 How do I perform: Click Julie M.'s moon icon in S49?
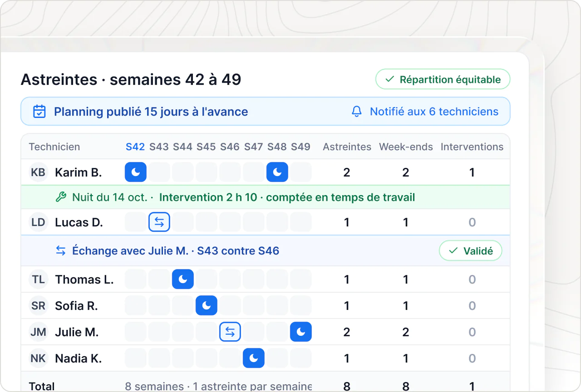[x=301, y=332]
